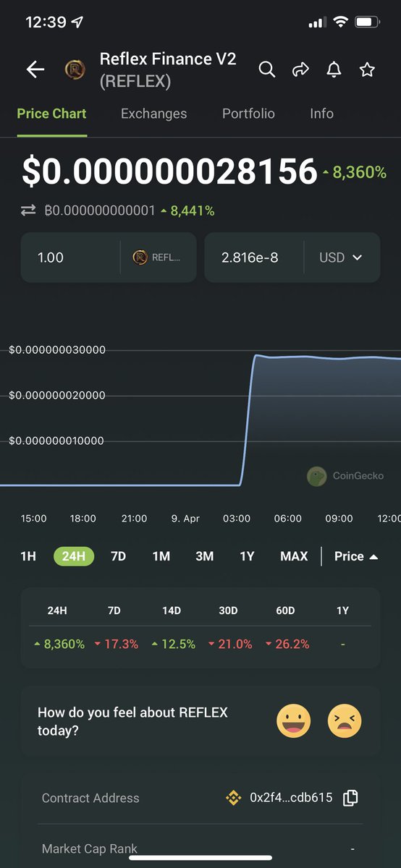Tap the $0.000000028156 price
Image resolution: width=401 pixels, height=868 pixels.
169,171
